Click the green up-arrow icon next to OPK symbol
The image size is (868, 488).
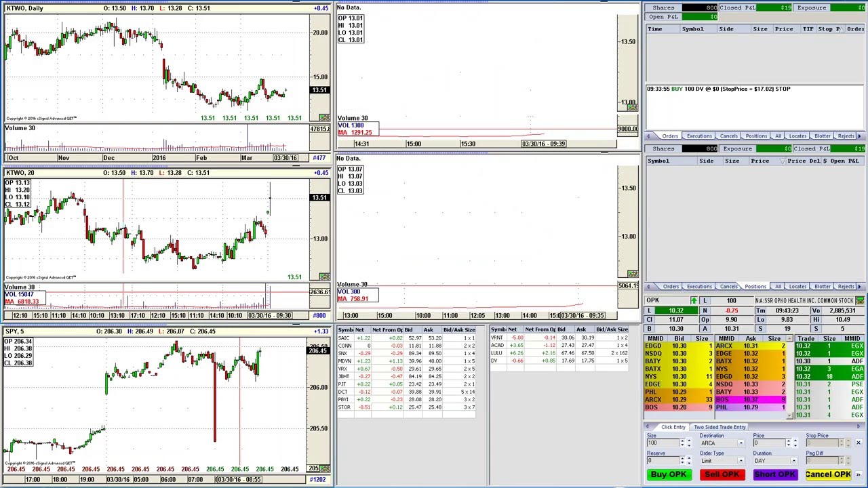(x=694, y=300)
